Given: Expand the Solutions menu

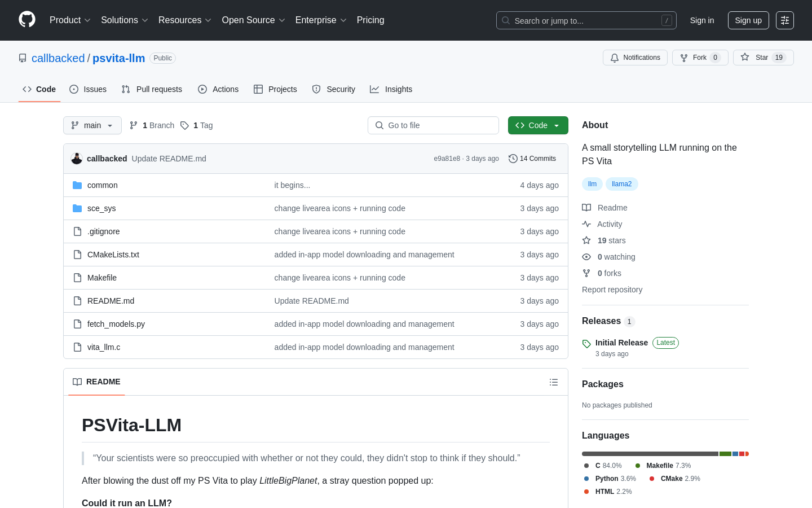Looking at the screenshot, I should click(x=125, y=20).
